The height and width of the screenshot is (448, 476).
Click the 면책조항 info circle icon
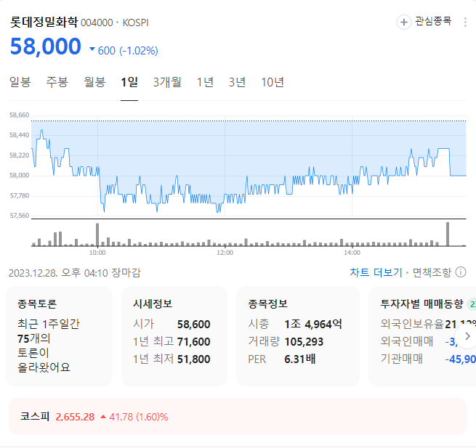click(x=461, y=272)
